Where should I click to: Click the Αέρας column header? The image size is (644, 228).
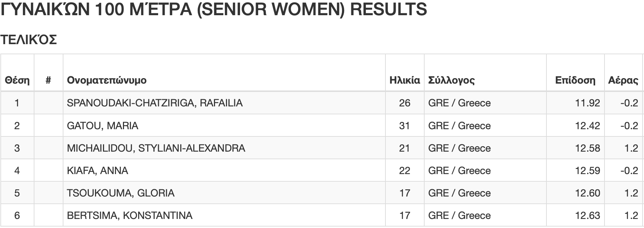point(623,80)
